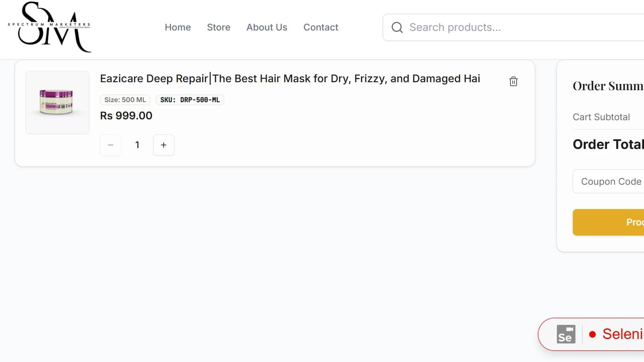Remove the Eazicare item using trash icon
644x362 pixels.
[513, 81]
